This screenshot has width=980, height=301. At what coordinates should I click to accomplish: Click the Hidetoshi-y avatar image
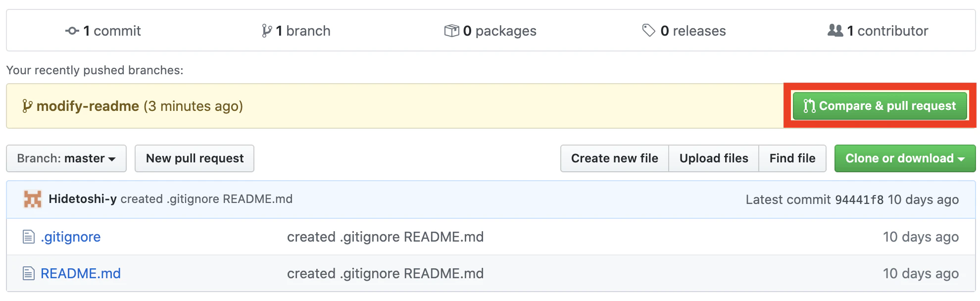click(33, 199)
